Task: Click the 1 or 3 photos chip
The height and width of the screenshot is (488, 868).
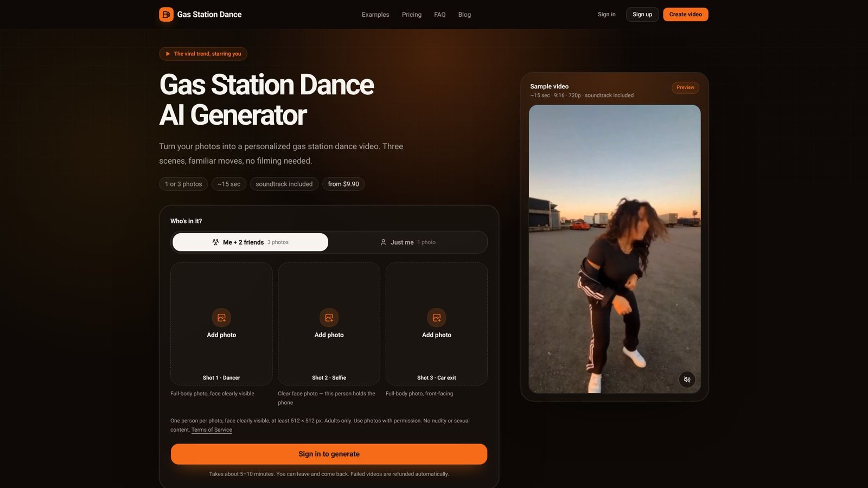Action: pos(183,184)
